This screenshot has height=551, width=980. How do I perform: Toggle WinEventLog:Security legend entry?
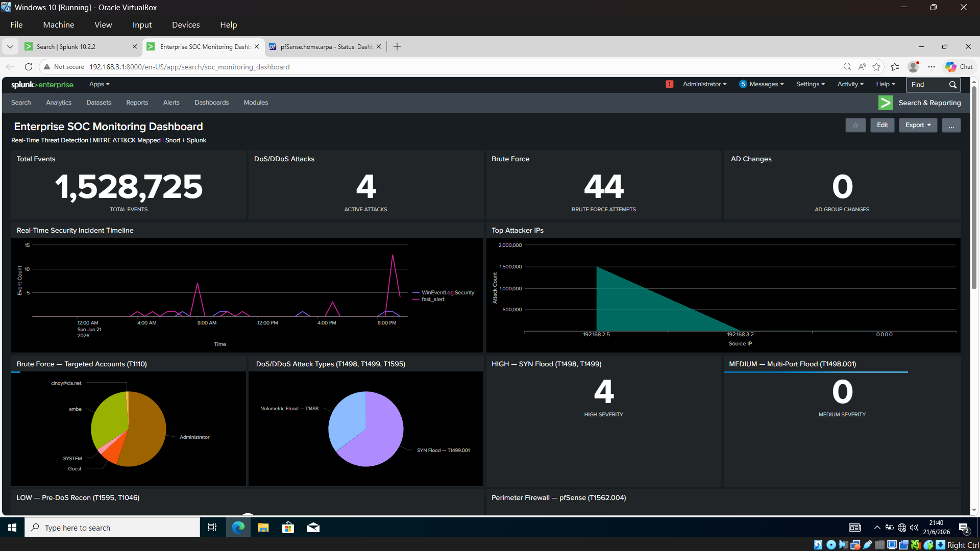[443, 292]
